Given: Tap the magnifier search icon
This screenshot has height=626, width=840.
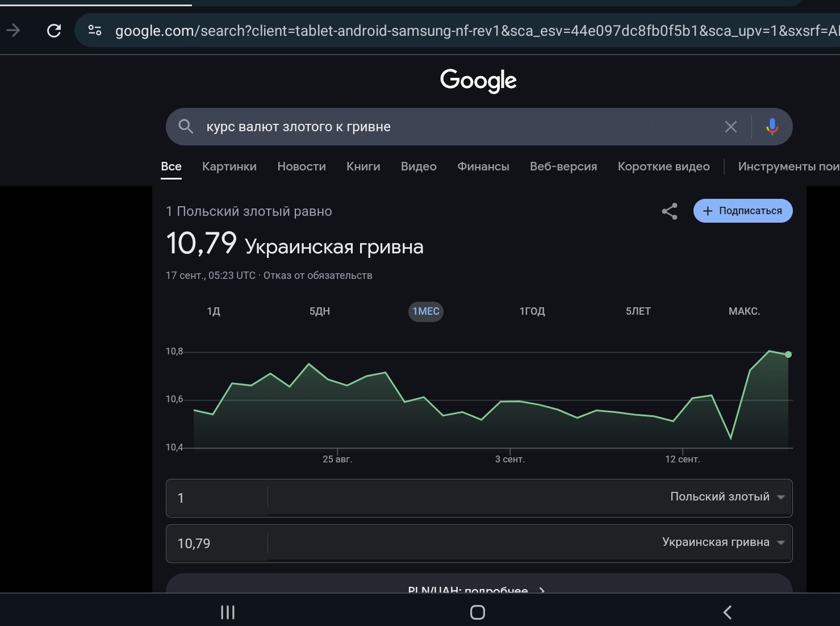Looking at the screenshot, I should pos(186,126).
